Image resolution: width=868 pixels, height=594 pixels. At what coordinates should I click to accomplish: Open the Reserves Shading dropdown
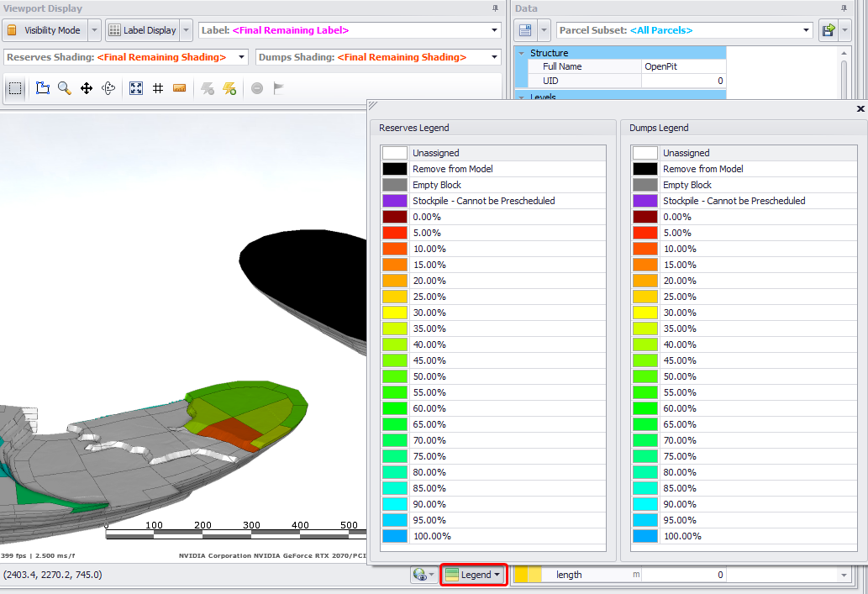242,57
